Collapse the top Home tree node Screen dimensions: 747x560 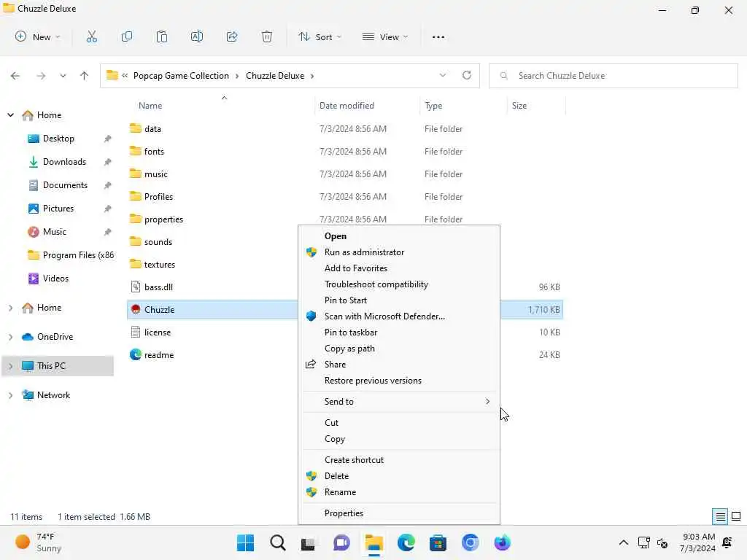[x=10, y=114]
